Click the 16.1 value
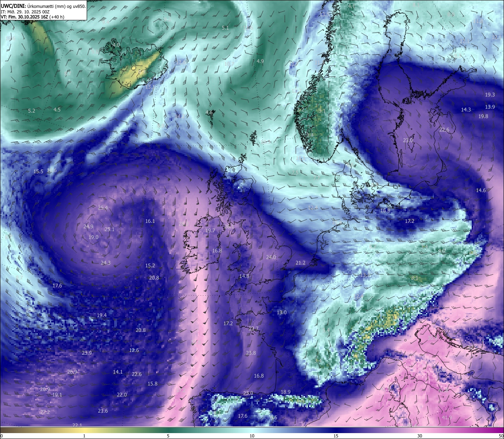The image size is (504, 439). 150,221
